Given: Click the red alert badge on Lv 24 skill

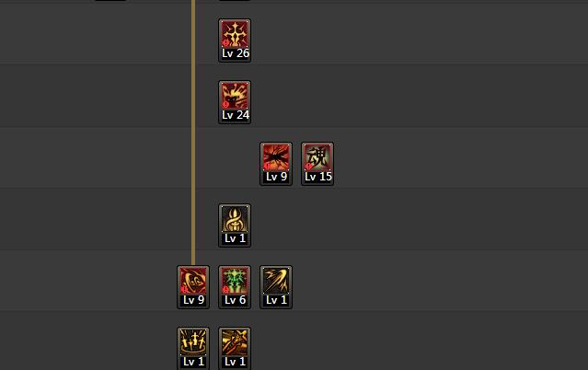Looking at the screenshot, I should point(225,105).
